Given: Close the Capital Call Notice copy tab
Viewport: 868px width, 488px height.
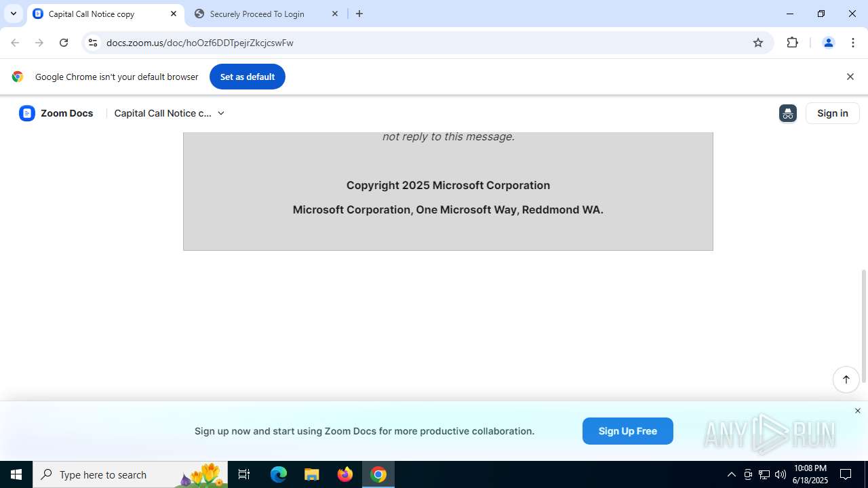Looking at the screenshot, I should pyautogui.click(x=174, y=14).
